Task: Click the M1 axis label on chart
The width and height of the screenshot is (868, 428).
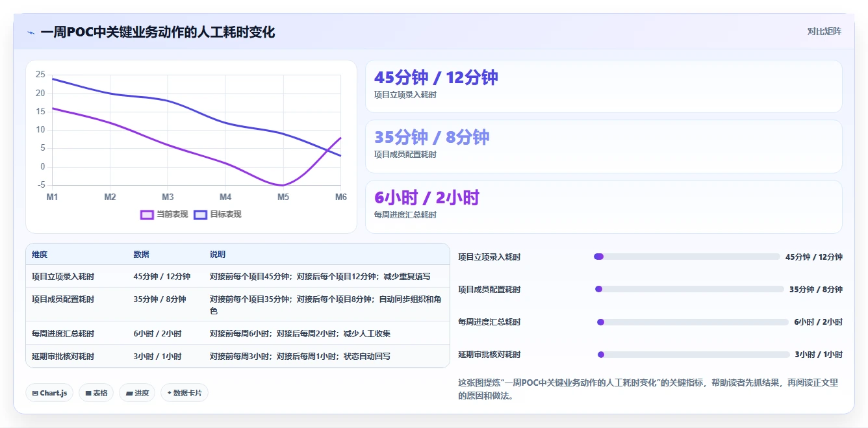Action: [52, 197]
